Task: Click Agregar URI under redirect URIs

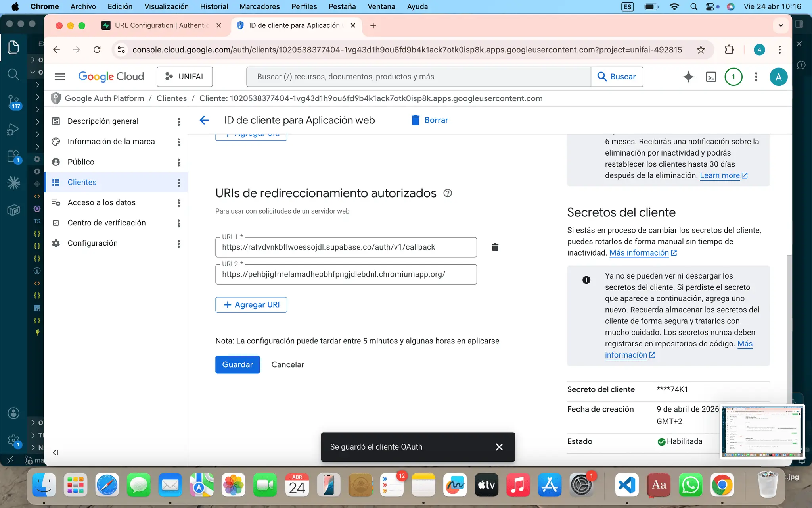Action: click(251, 305)
